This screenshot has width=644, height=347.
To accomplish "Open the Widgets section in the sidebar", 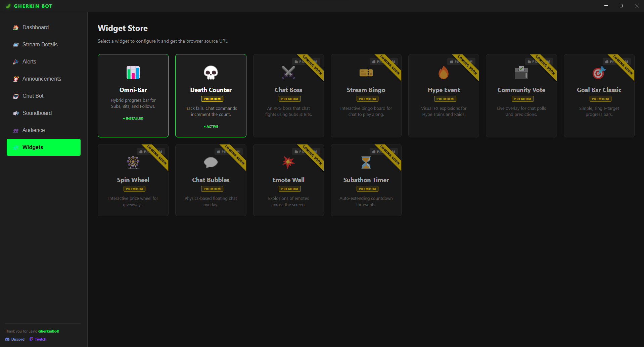I will (x=43, y=147).
